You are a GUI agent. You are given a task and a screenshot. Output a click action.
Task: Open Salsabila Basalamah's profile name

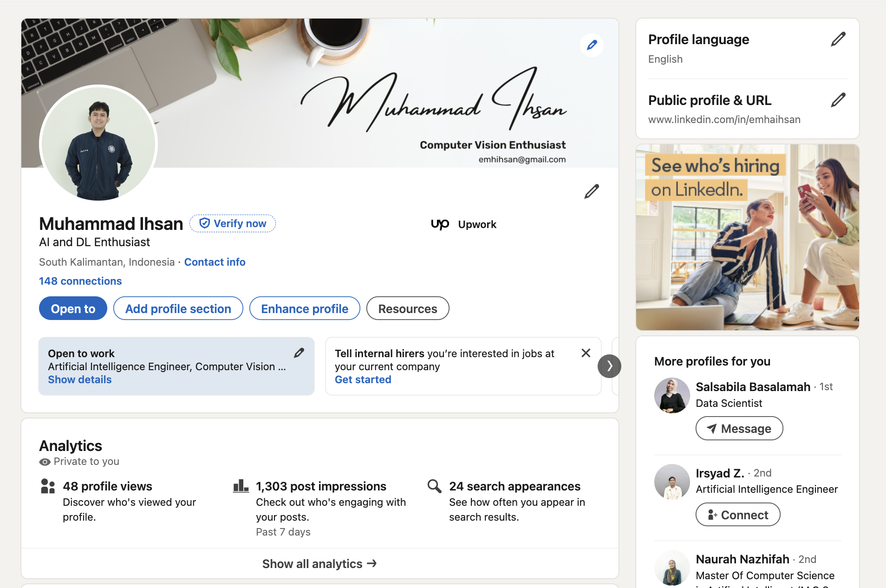click(753, 386)
